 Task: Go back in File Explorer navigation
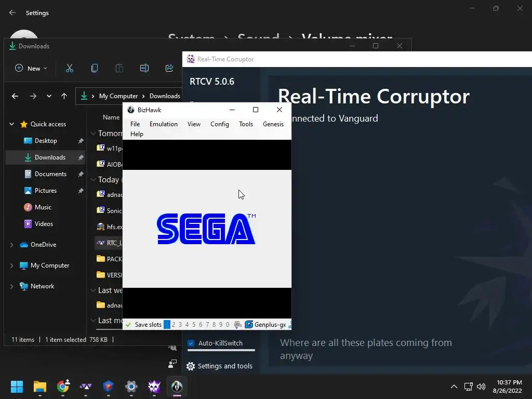pos(15,96)
